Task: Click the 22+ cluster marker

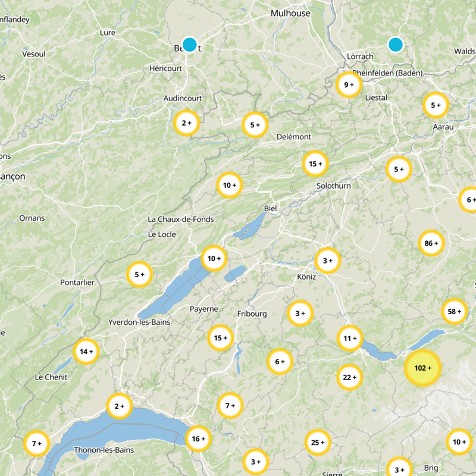Action: pyautogui.click(x=349, y=377)
